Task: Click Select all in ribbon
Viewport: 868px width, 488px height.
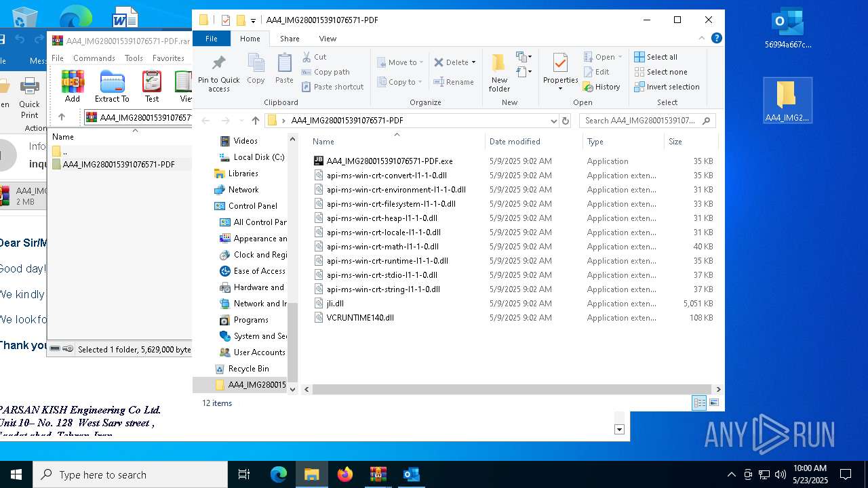Action: tap(656, 57)
